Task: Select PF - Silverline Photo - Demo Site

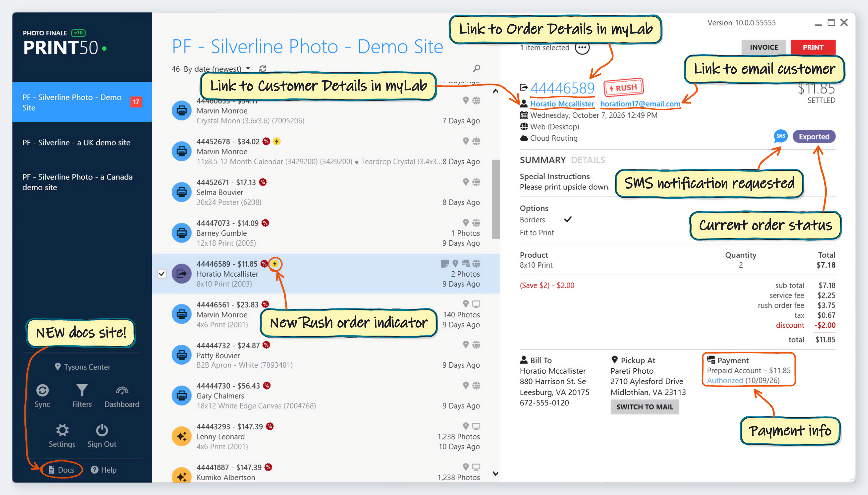Action: pos(82,102)
